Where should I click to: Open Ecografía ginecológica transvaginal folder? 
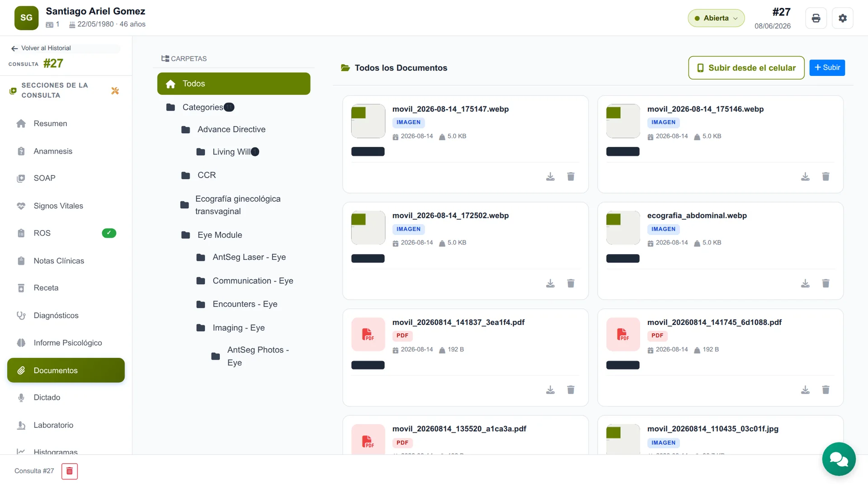231,205
